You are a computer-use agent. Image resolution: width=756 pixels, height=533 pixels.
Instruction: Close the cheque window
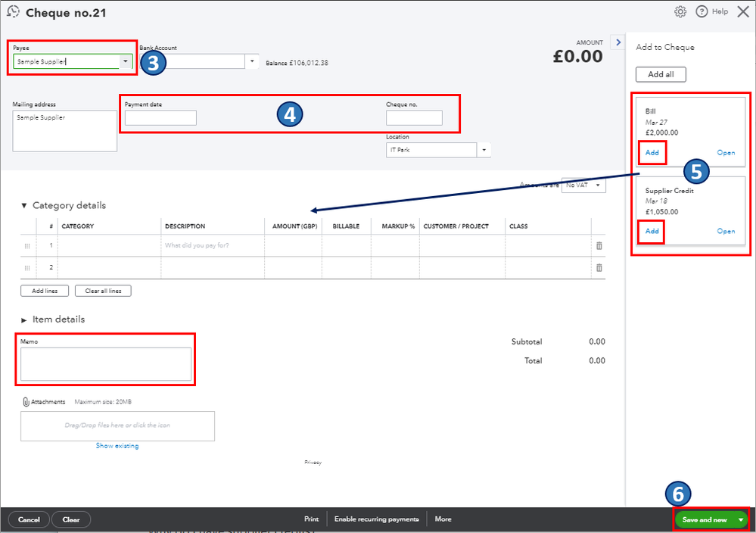point(743,11)
